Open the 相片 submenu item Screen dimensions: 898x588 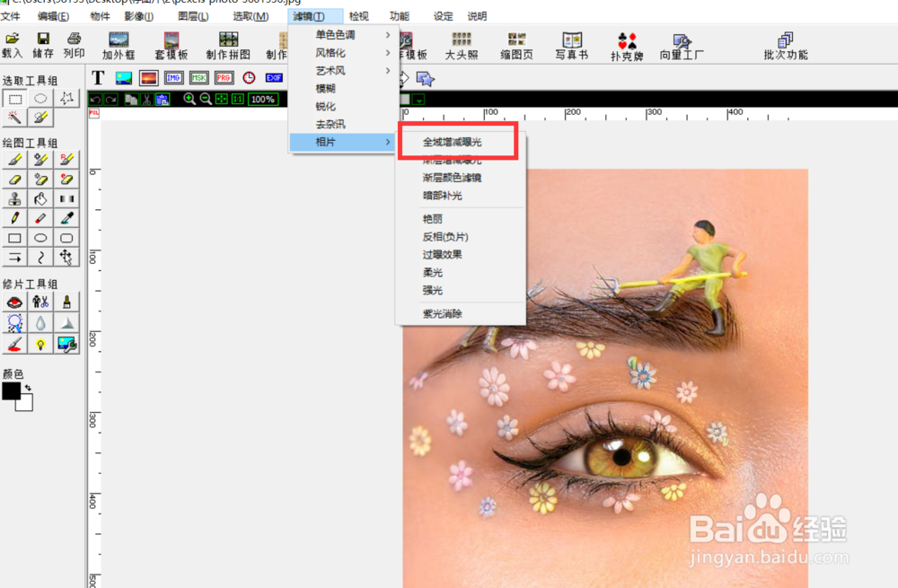342,142
